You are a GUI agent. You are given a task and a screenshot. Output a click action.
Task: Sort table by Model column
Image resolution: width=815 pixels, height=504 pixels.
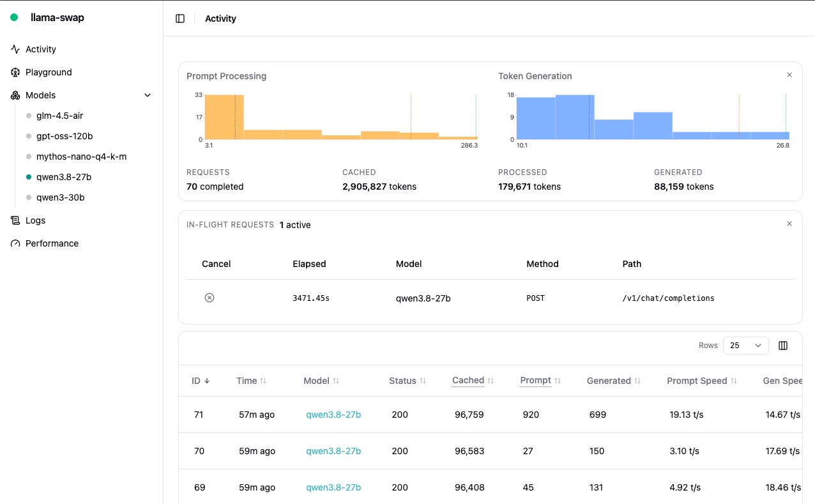click(x=321, y=381)
